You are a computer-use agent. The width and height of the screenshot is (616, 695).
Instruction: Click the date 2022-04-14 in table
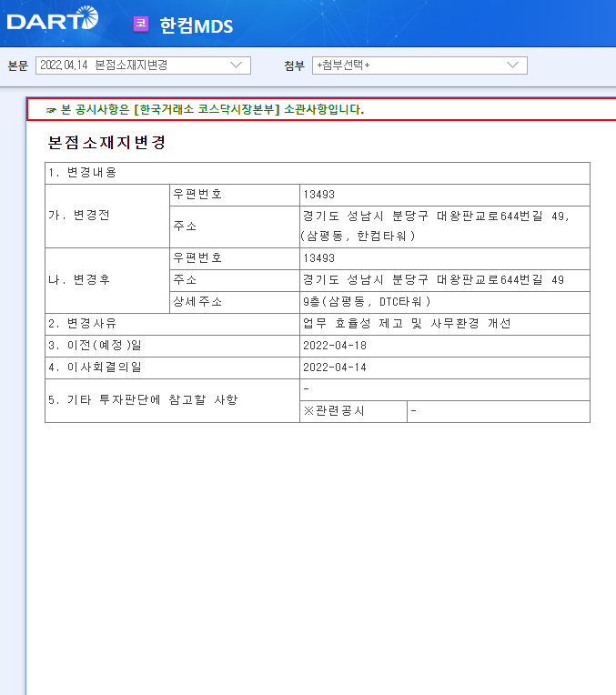[x=335, y=368]
